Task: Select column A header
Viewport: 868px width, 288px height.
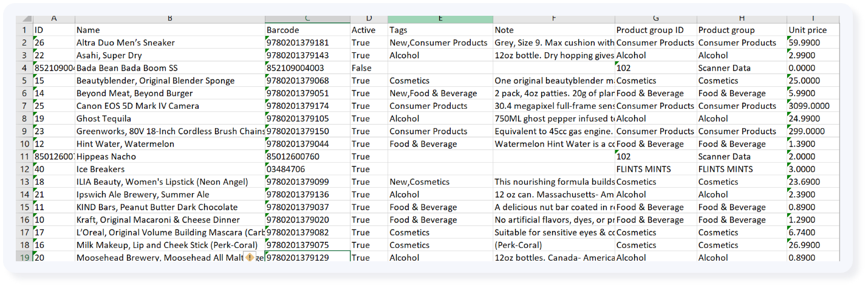Action: point(54,19)
